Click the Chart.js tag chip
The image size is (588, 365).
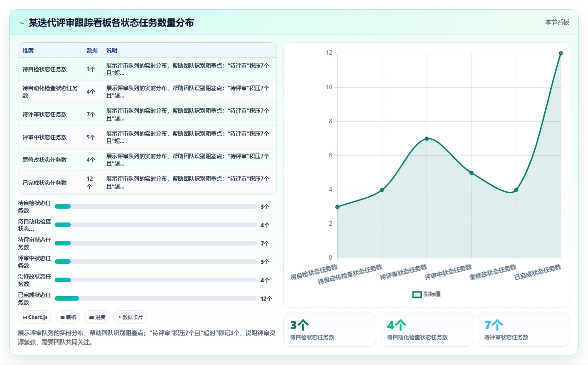(35, 317)
